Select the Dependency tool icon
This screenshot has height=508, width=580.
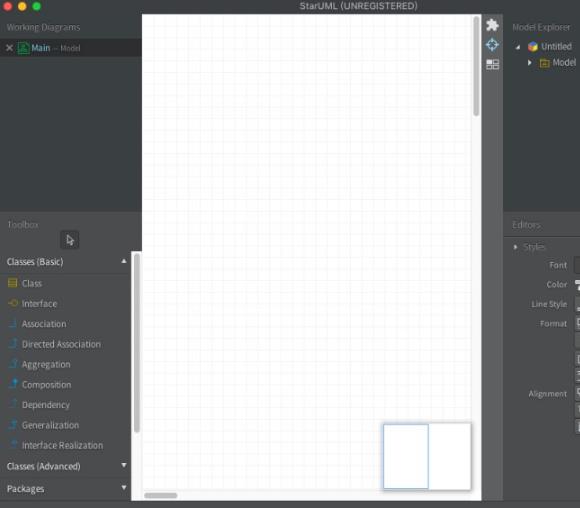[x=13, y=404]
